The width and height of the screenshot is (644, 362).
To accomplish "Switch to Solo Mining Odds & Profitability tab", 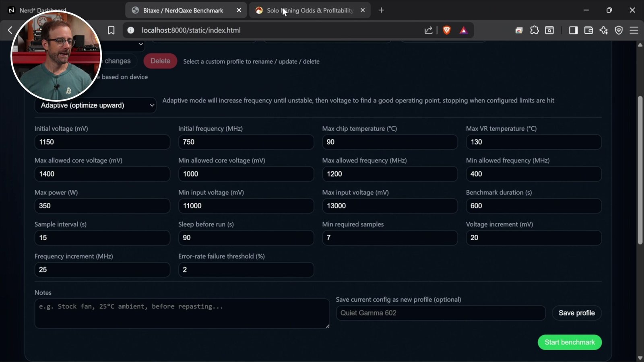I will (310, 10).
